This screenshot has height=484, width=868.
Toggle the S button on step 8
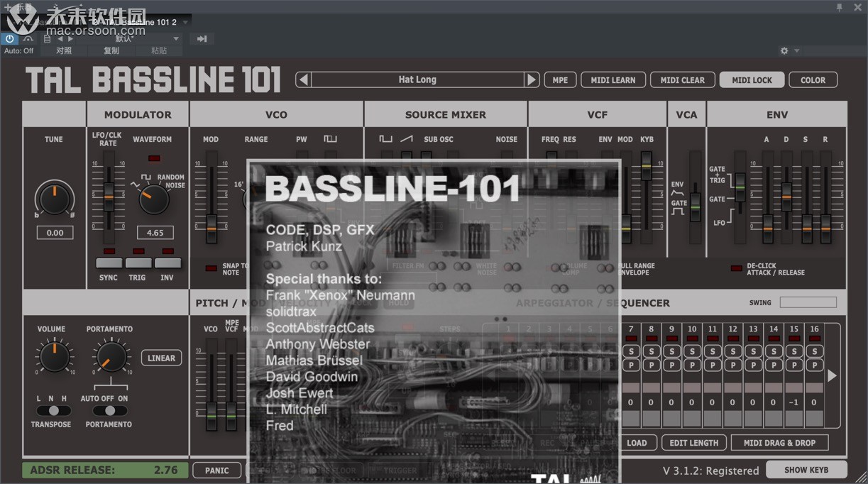click(651, 351)
